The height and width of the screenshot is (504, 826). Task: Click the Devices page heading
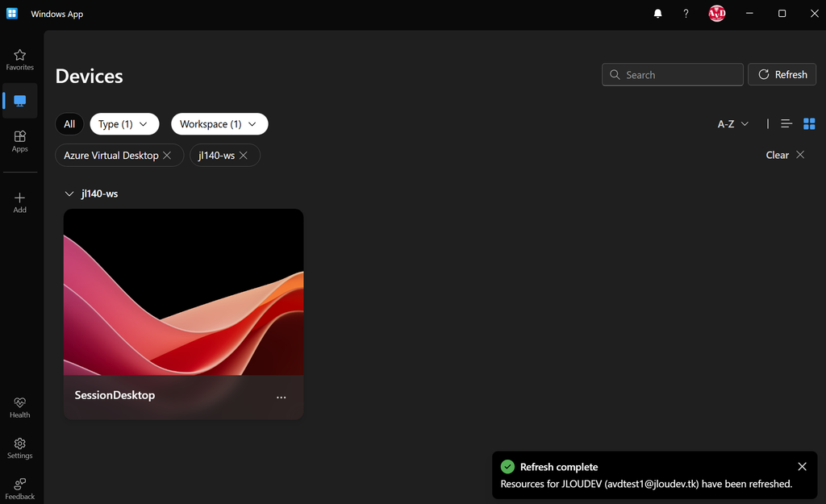coord(89,77)
